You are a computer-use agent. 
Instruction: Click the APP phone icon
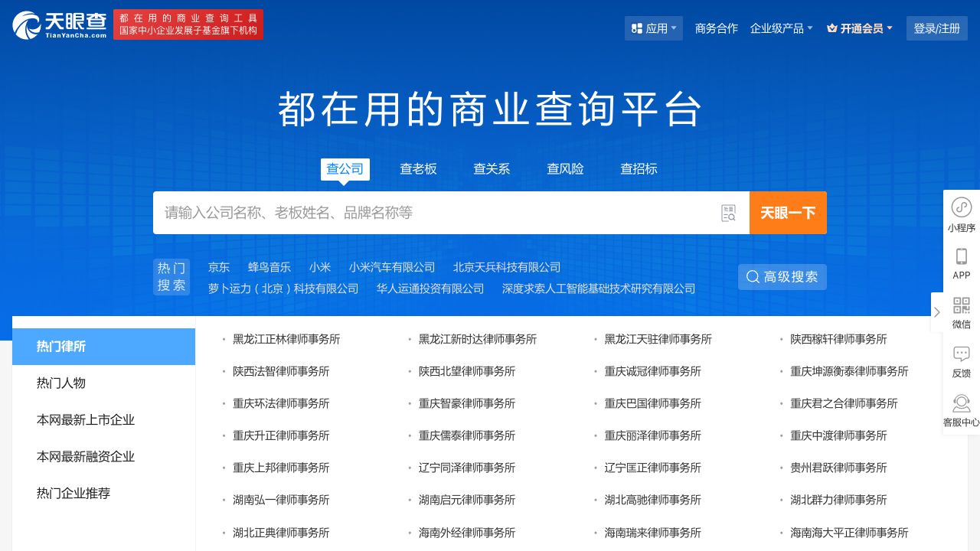pos(962,256)
